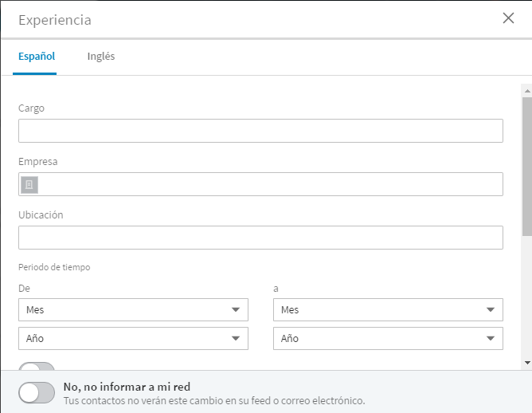532x413 pixels.
Task: Click the scrollbar down arrow
Action: click(x=527, y=363)
